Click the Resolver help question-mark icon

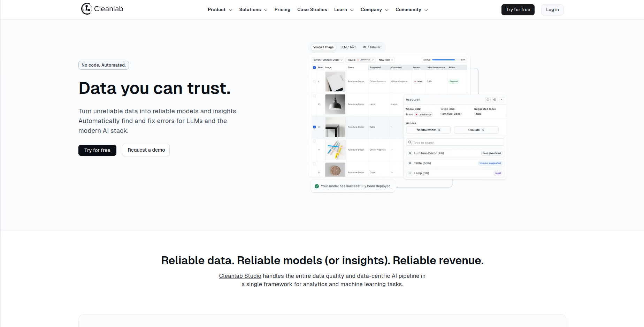[x=488, y=100]
